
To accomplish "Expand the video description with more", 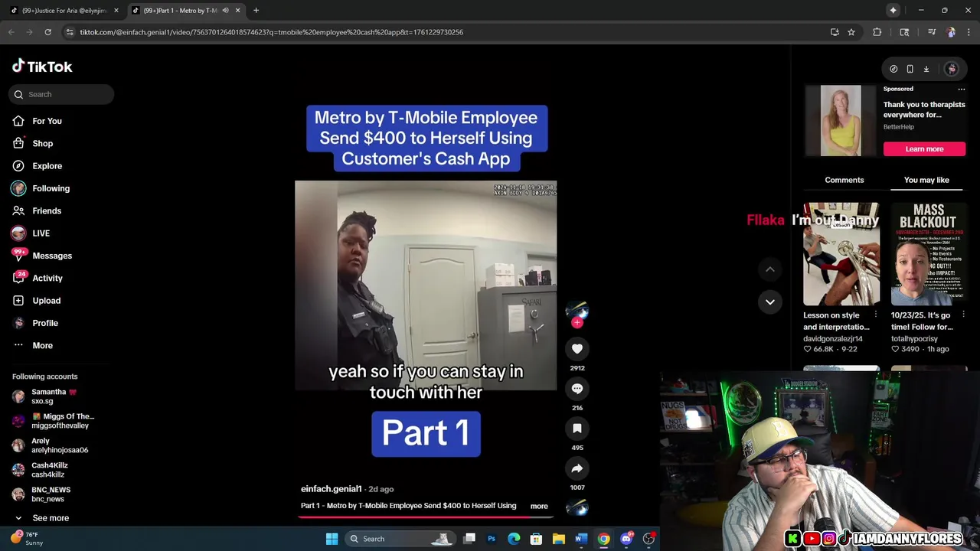I will 539,506.
